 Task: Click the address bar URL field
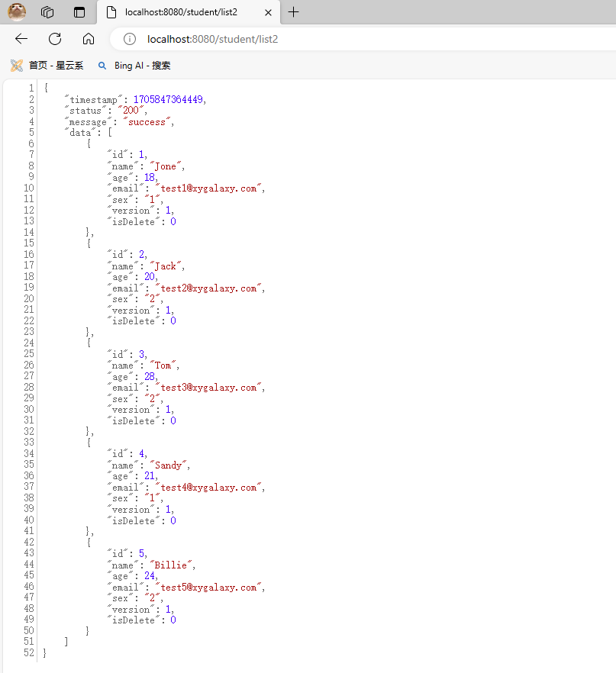(305, 39)
